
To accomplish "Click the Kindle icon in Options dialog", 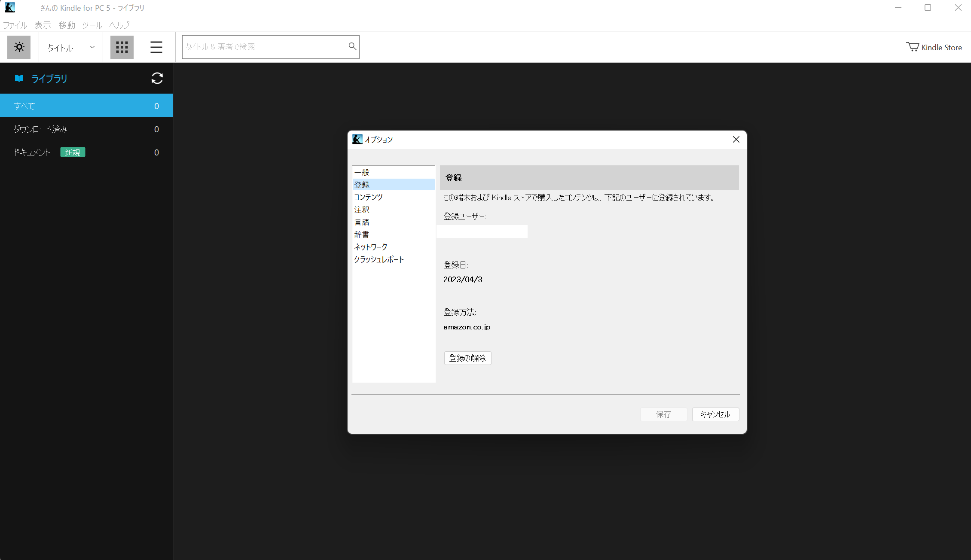I will [x=357, y=139].
